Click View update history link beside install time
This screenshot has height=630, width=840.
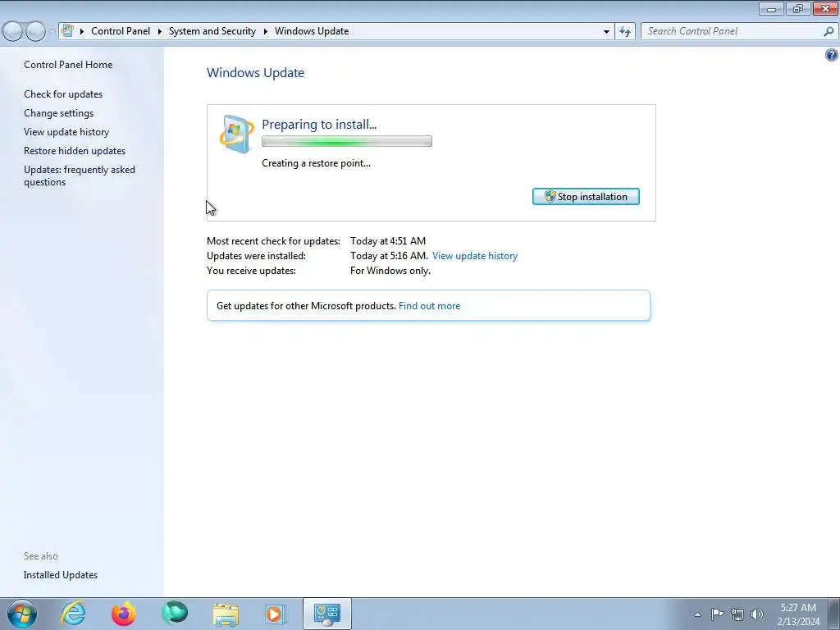pos(475,256)
